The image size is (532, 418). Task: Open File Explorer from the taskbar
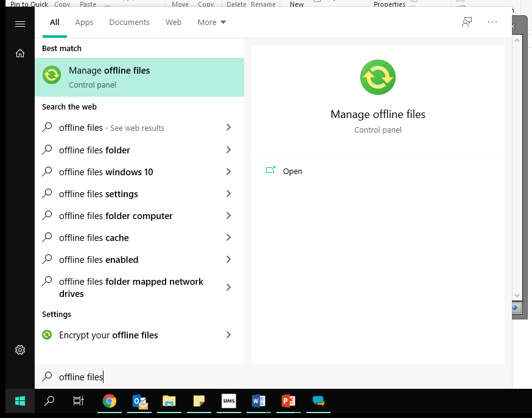(x=169, y=401)
